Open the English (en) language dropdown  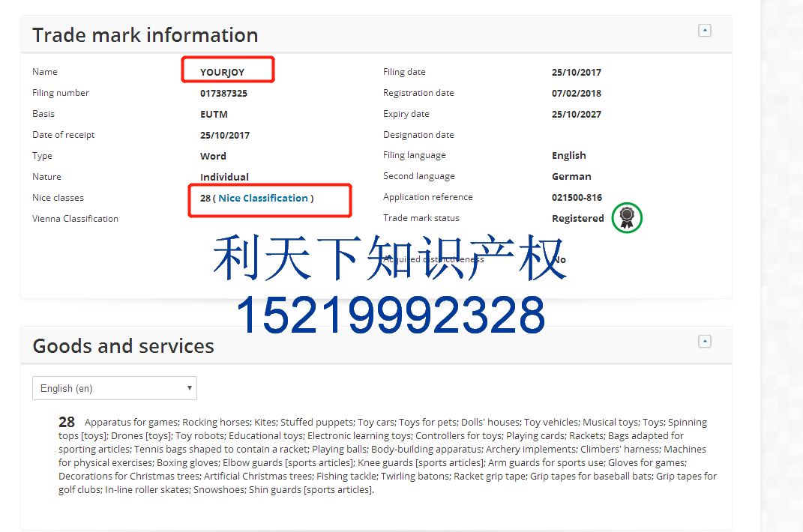(x=115, y=388)
